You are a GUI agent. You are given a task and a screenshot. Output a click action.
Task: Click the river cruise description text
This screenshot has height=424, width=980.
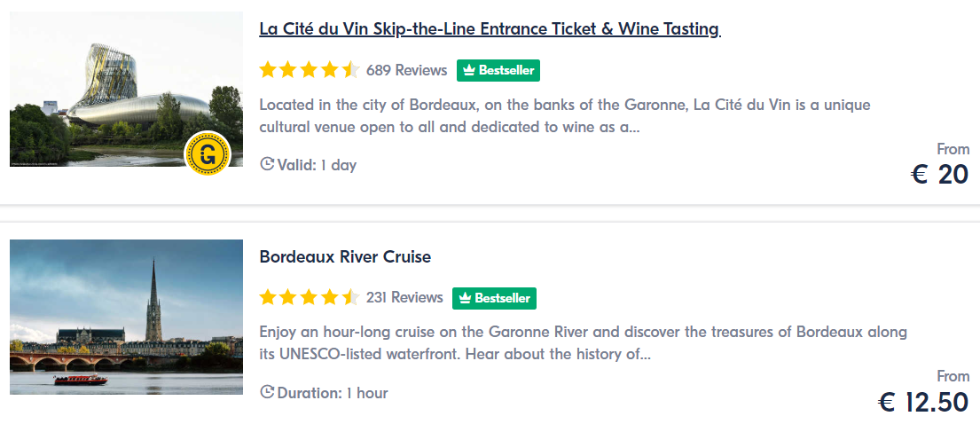[584, 343]
